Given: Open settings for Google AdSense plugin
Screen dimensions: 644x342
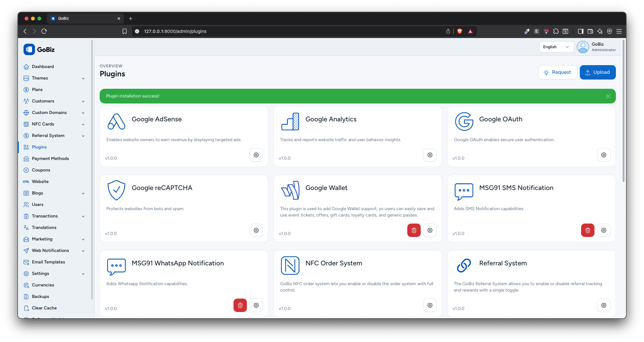Looking at the screenshot, I should pos(256,155).
